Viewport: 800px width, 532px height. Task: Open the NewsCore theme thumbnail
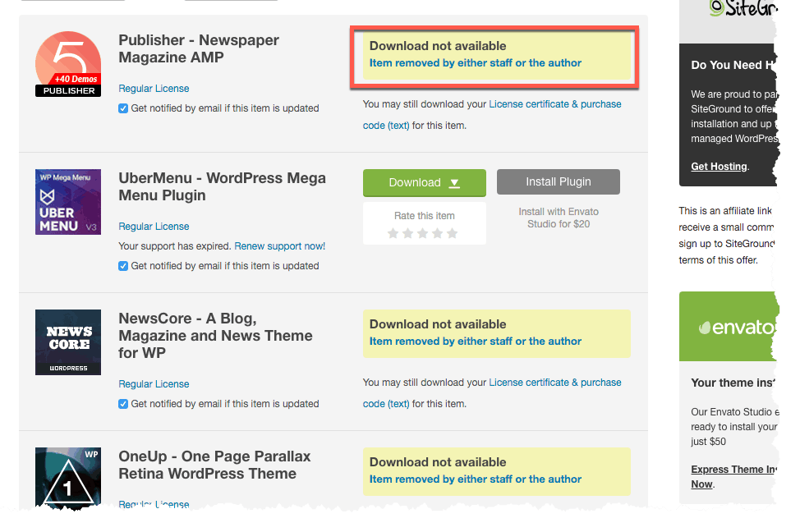[68, 342]
